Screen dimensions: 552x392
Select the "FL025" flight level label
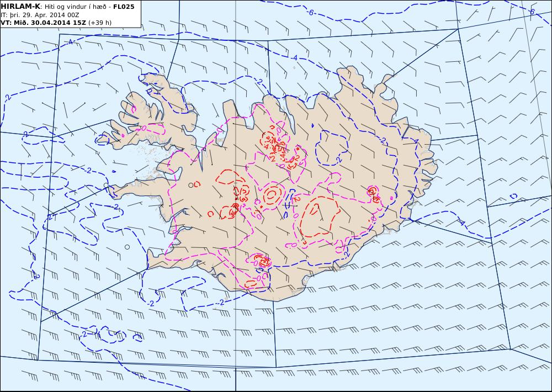124,7
